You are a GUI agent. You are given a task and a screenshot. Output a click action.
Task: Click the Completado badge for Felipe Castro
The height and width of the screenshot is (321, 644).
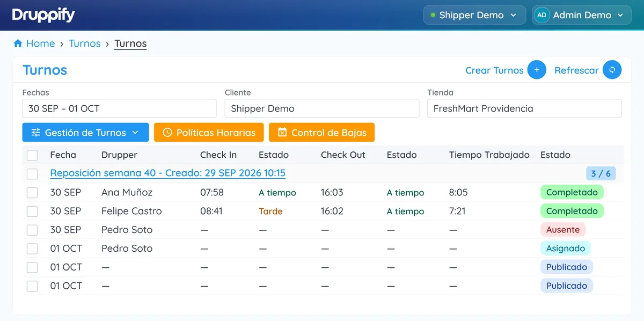572,211
